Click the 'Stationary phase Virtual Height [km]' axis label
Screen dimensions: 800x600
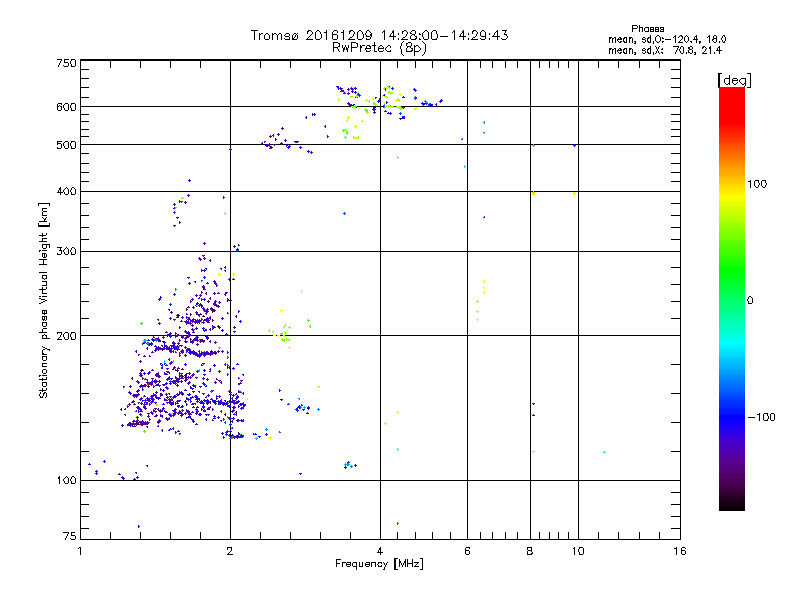click(44, 300)
